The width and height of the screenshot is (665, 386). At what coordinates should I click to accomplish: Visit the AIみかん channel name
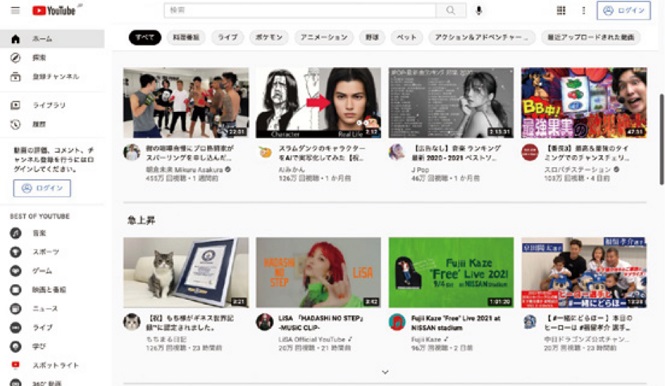[x=291, y=170]
